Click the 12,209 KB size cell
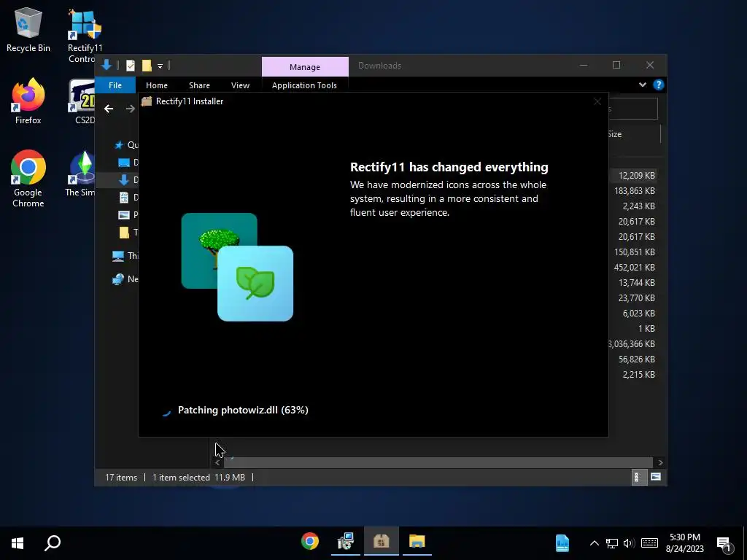The height and width of the screenshot is (560, 747). pyautogui.click(x=636, y=176)
